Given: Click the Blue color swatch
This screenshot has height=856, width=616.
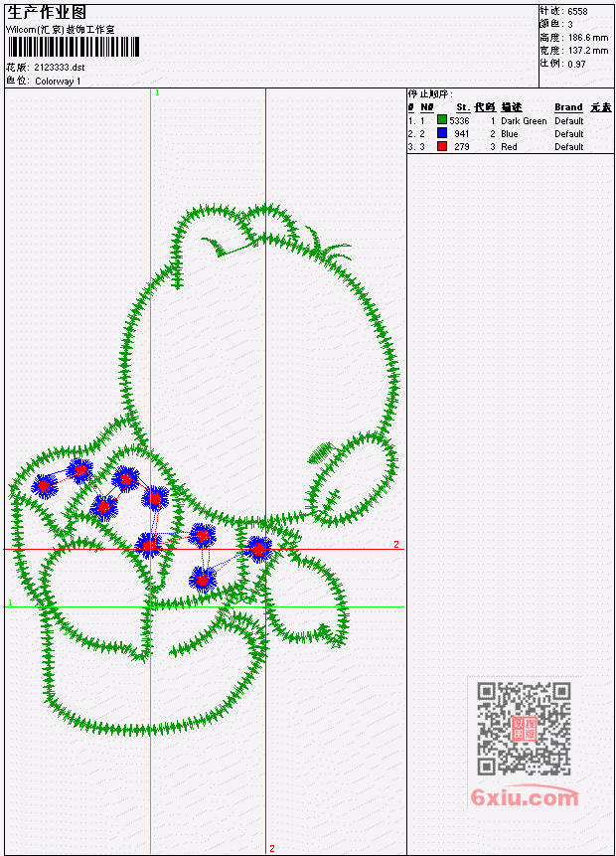Looking at the screenshot, I should click(442, 133).
